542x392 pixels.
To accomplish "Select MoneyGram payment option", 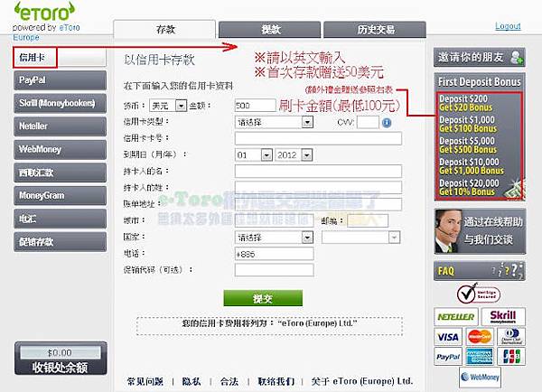I will (x=61, y=195).
